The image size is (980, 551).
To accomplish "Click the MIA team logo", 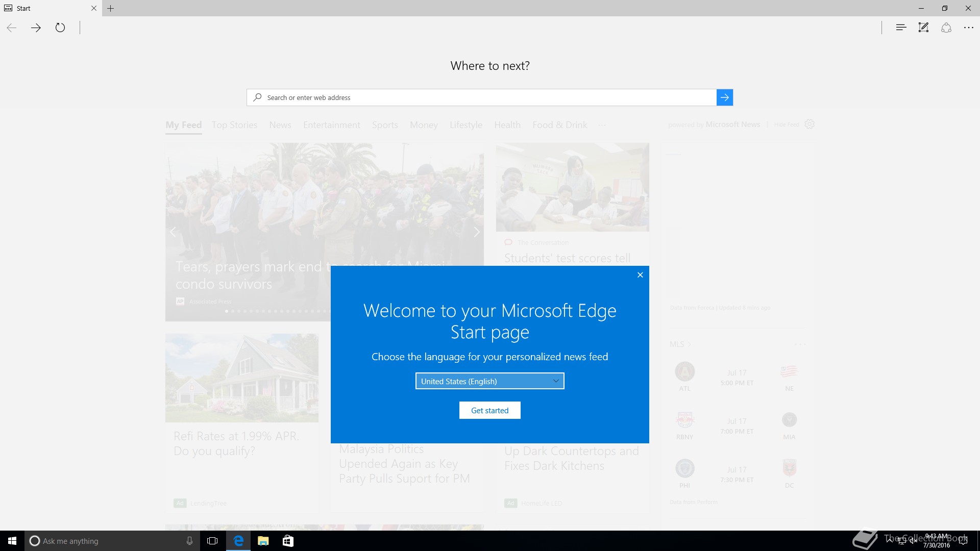I will click(x=789, y=420).
